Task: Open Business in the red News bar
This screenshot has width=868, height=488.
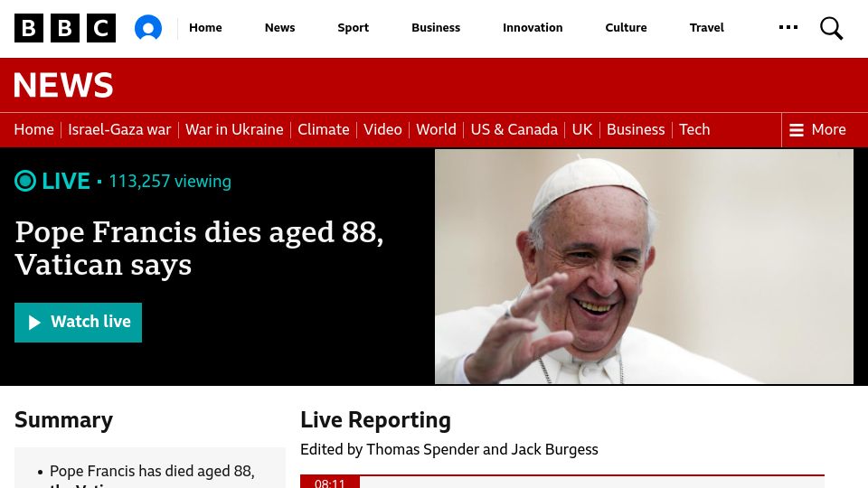Action: (636, 129)
